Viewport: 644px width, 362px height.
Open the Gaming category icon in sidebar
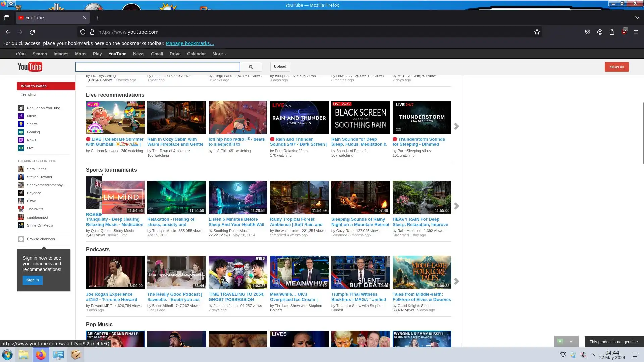[x=21, y=132]
